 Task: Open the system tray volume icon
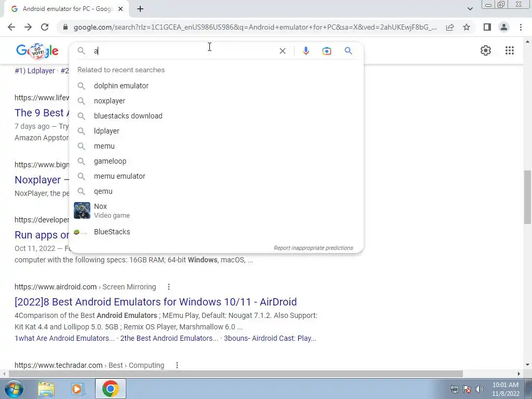480,389
